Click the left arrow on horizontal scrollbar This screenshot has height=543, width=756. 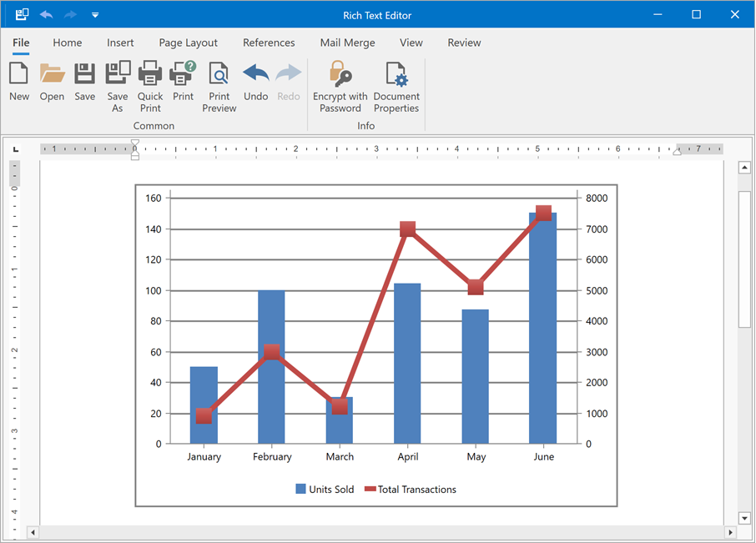tap(32, 531)
